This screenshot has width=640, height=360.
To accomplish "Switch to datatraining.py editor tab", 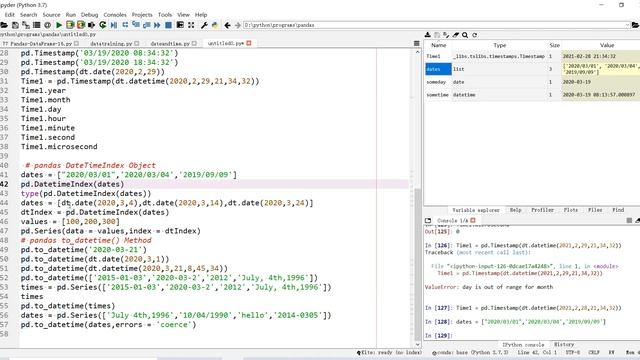I will coord(114,43).
